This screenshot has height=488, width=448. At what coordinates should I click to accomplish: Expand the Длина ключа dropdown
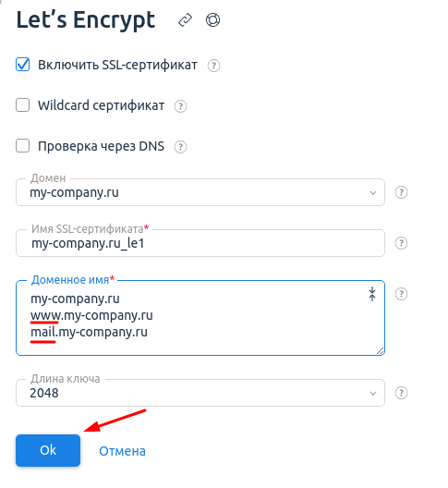tap(200, 393)
